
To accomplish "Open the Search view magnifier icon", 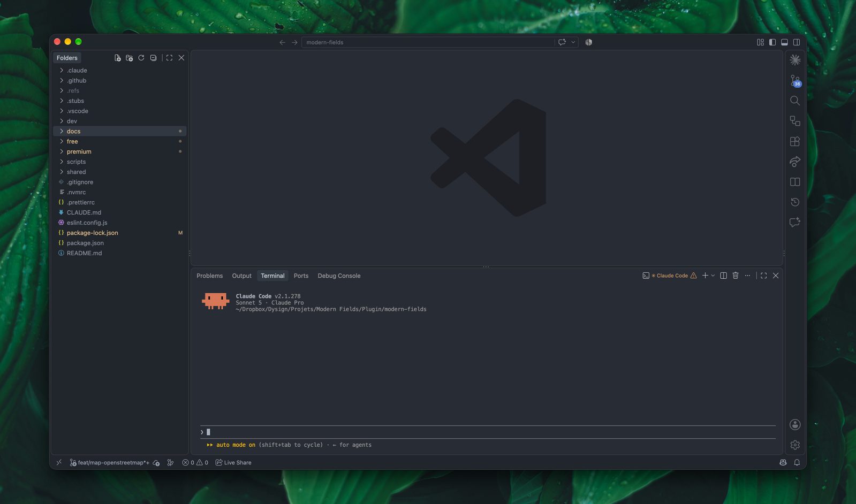I will [x=795, y=101].
